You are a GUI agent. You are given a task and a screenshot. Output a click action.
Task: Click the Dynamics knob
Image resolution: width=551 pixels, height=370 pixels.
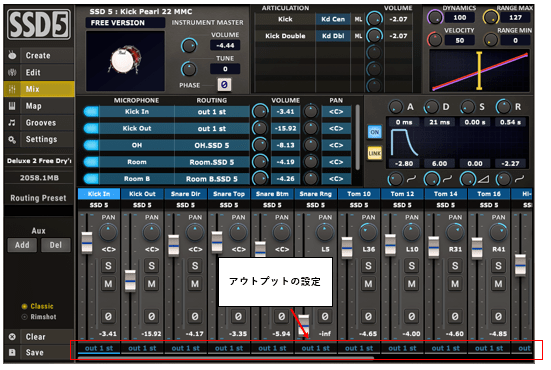[x=435, y=17]
